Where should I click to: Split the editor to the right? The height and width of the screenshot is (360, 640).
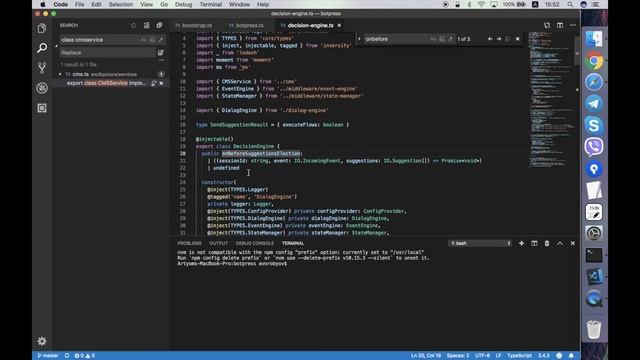[560, 25]
